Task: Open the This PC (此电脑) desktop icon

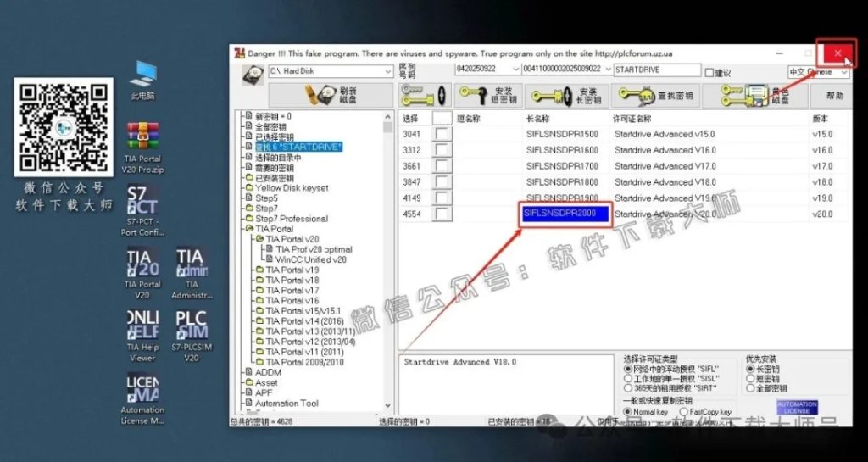Action: tap(142, 81)
